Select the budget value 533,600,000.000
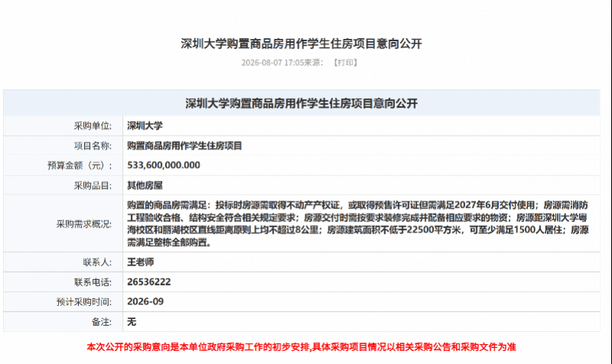This screenshot has width=612, height=364. [164, 166]
